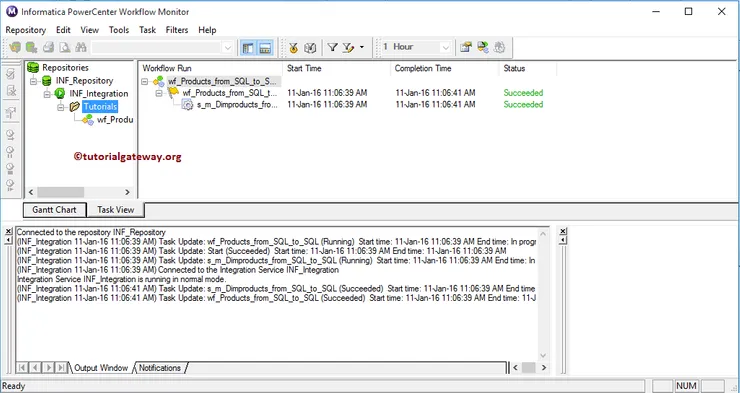Click the funnel Filter icon
The image size is (740, 393).
point(333,47)
